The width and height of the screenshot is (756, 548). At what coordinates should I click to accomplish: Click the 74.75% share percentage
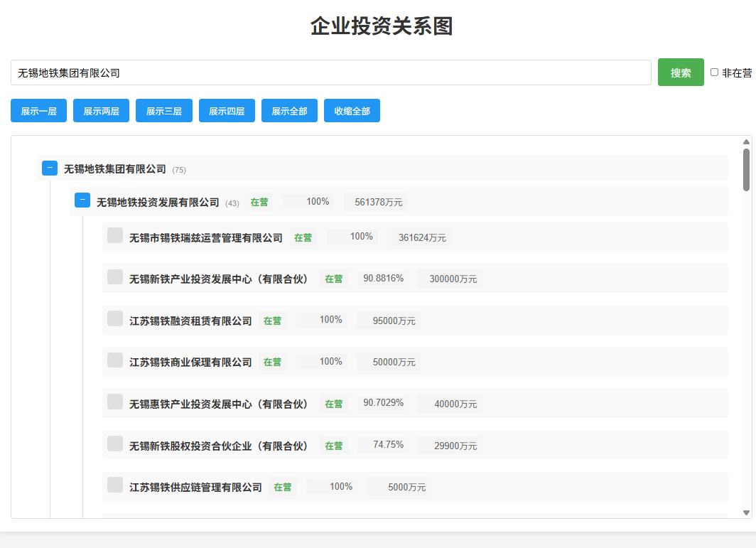point(388,445)
